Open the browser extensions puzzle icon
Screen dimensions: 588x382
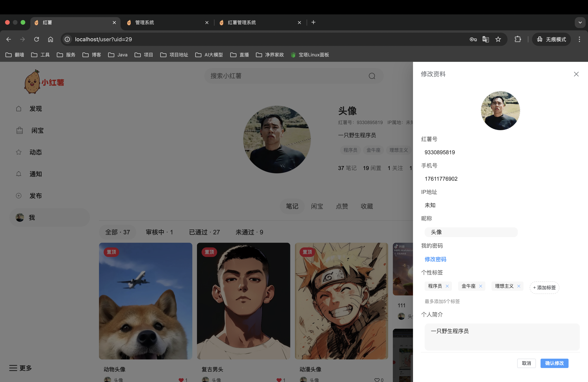(x=518, y=39)
